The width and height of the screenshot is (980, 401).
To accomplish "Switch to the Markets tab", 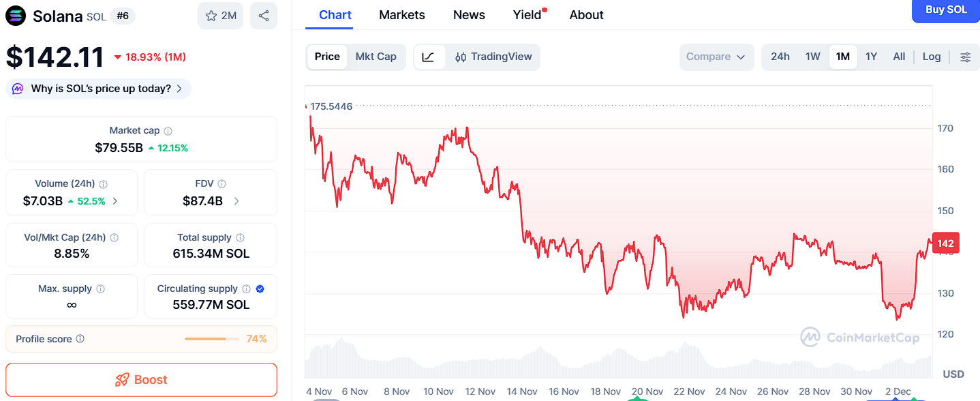I will coord(401,14).
